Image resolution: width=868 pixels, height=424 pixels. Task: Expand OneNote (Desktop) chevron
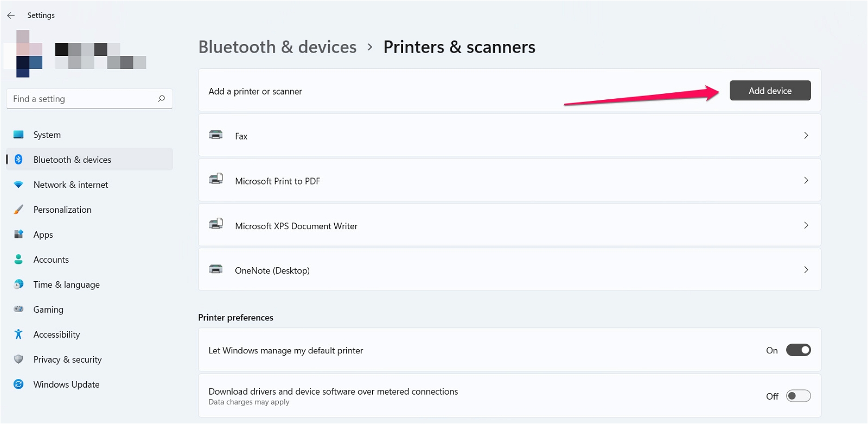[x=806, y=270]
